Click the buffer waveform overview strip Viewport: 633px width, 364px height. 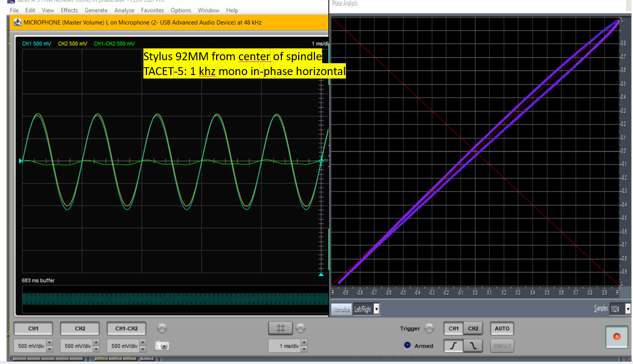click(x=175, y=299)
